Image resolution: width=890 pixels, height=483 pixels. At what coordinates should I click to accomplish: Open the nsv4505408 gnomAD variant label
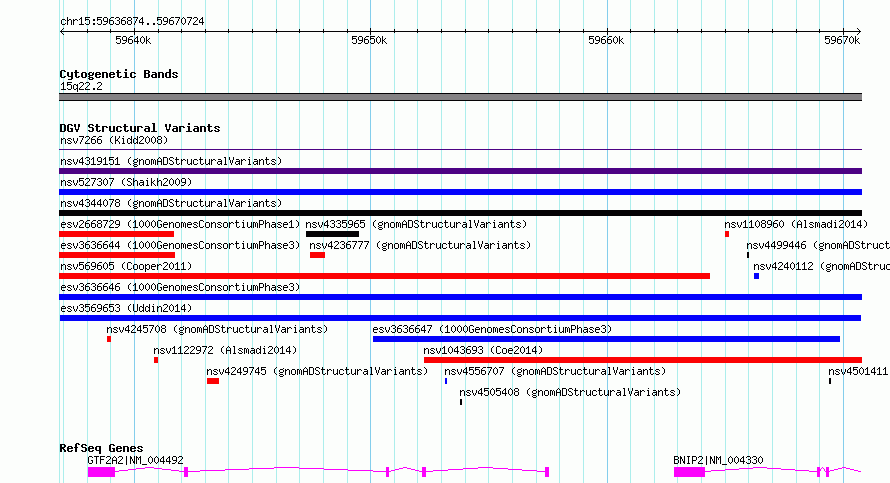570,392
